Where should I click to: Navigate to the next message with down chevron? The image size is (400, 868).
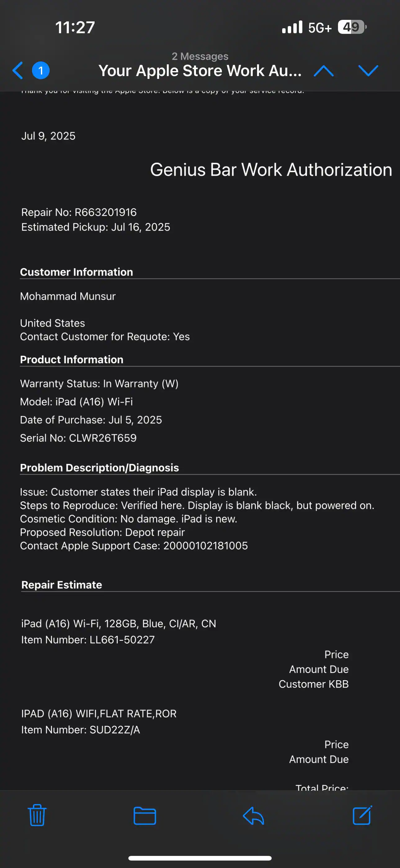pos(369,70)
